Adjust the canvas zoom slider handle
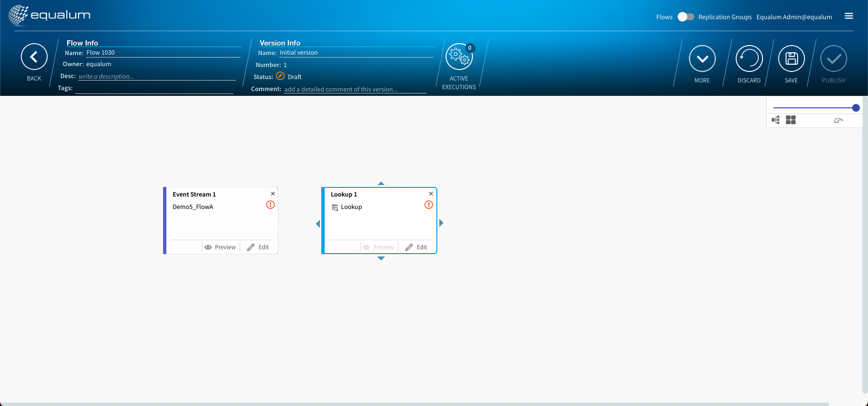This screenshot has height=406, width=868. coord(856,108)
